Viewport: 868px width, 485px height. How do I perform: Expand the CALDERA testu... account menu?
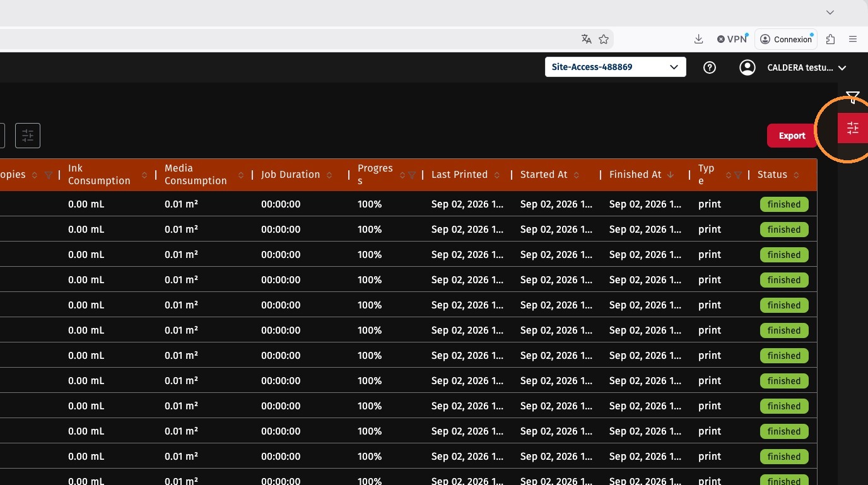click(x=806, y=67)
